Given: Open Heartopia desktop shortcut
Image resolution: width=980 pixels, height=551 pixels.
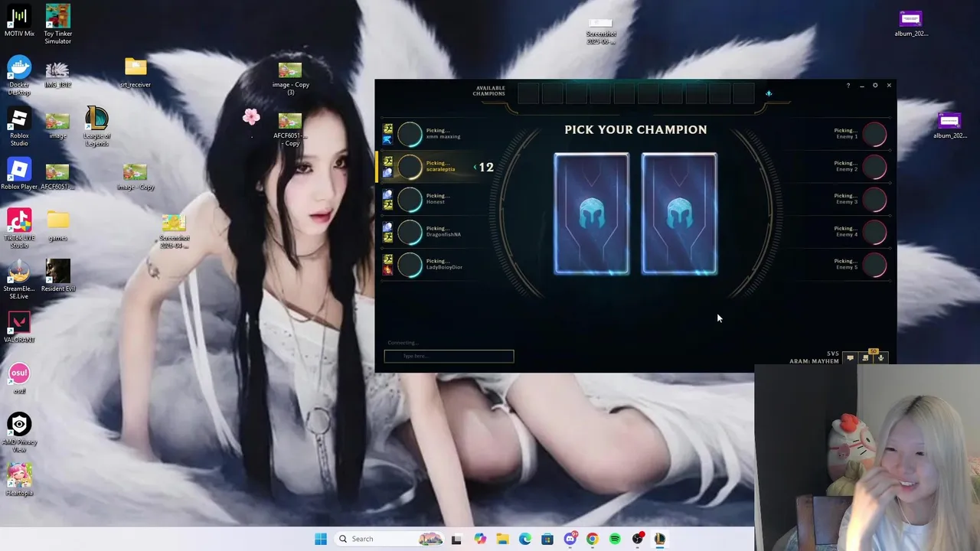Looking at the screenshot, I should point(19,480).
